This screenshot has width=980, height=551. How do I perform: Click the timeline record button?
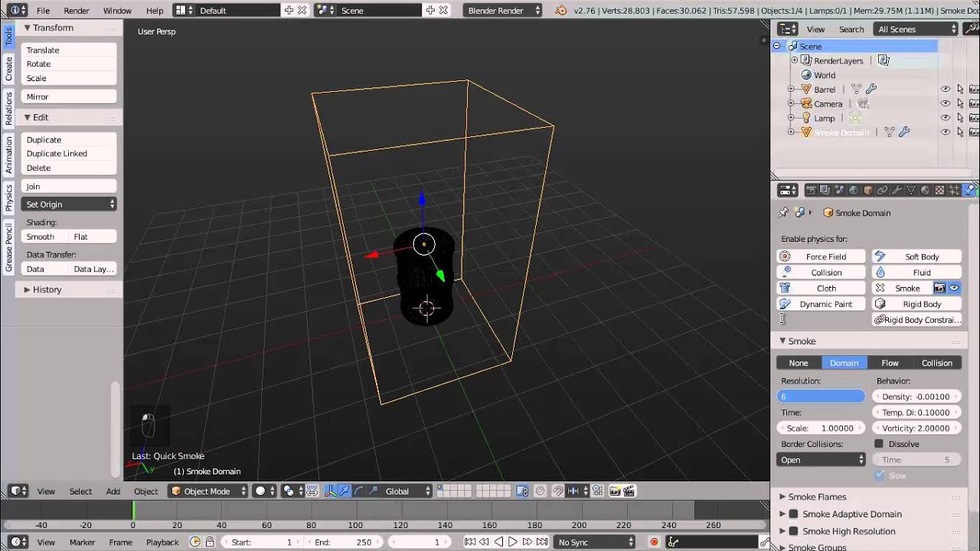[654, 542]
